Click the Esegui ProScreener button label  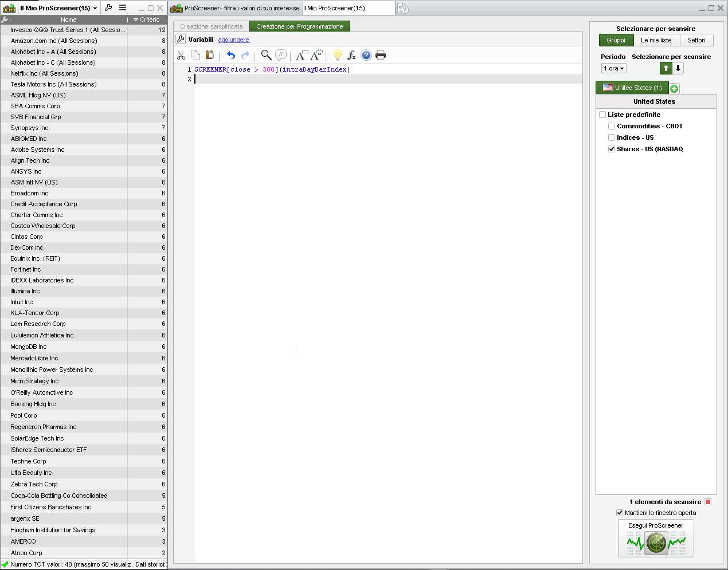coord(656,525)
